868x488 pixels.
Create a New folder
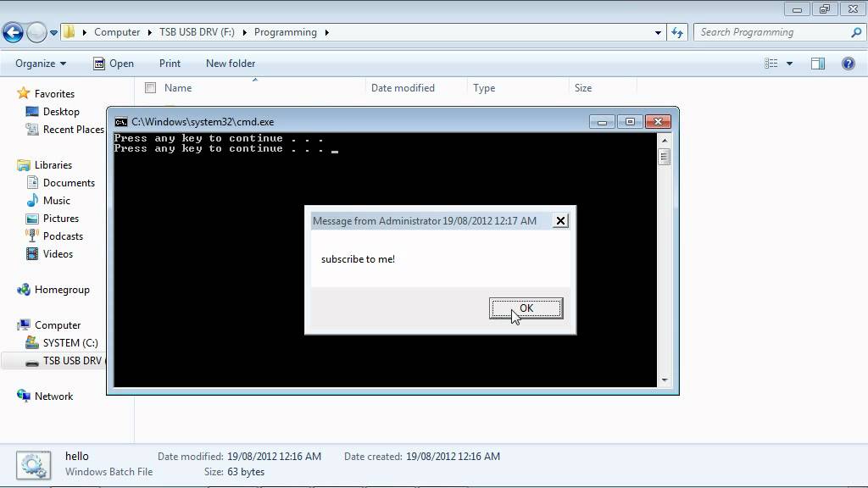point(231,64)
